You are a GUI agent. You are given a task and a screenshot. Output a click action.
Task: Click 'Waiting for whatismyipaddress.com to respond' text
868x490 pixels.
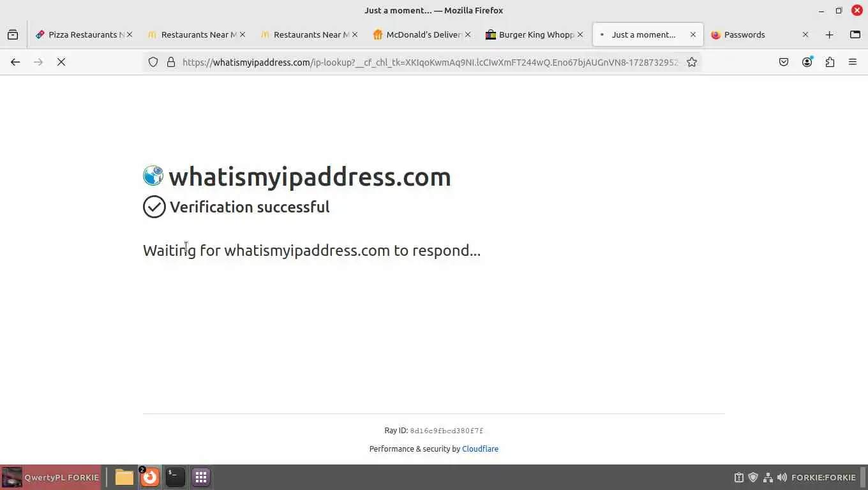311,250
